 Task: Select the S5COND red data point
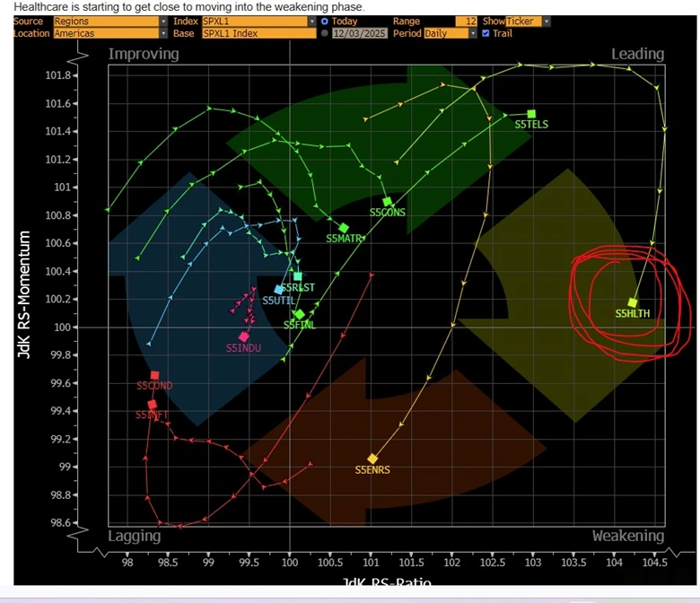pos(154,376)
